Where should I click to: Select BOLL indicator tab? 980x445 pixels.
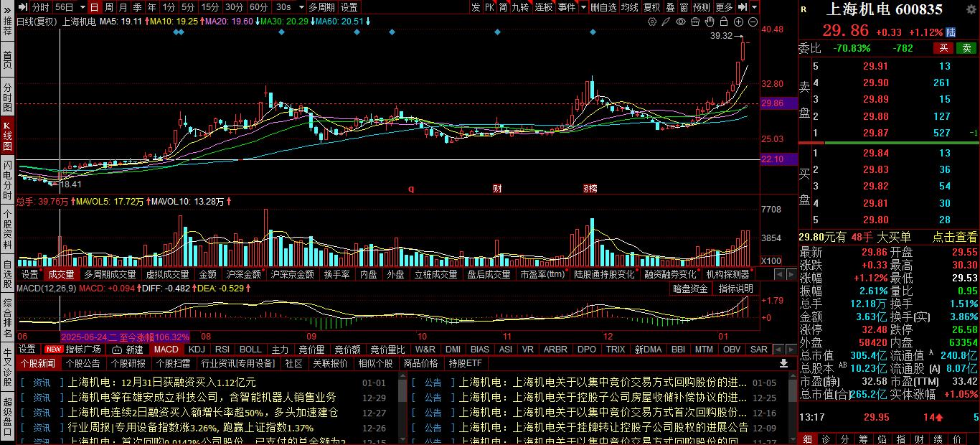click(250, 350)
